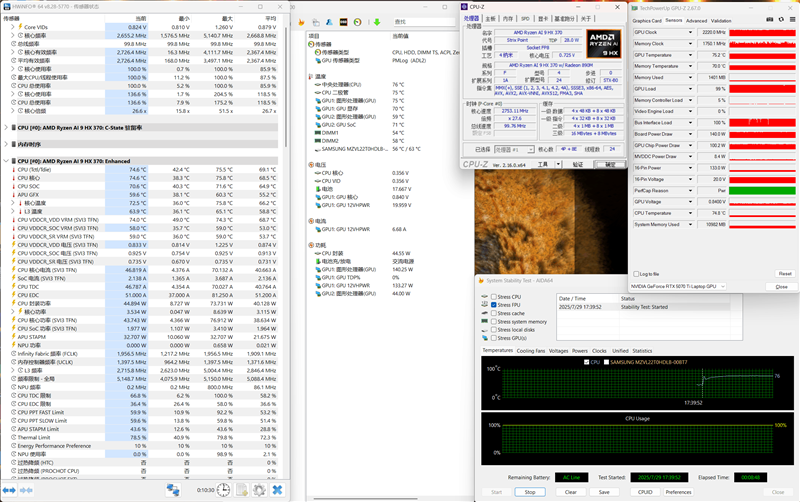
Task: Select GPU-Z Advanced tab
Action: coord(696,21)
